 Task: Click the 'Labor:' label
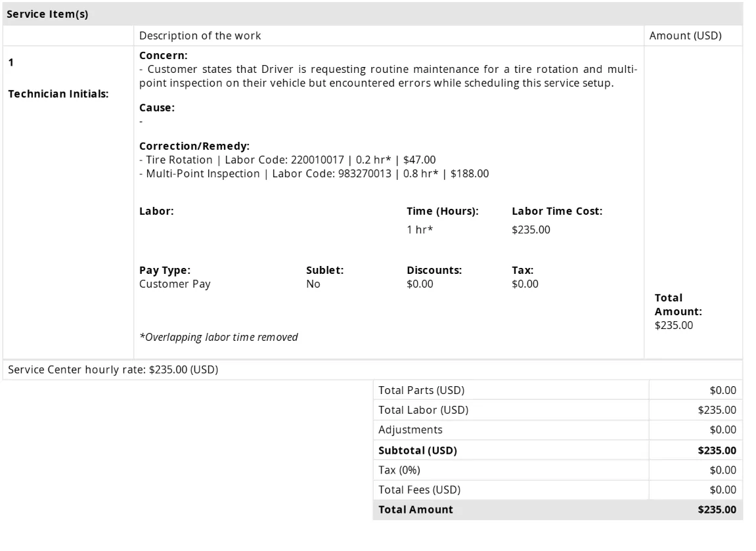156,211
